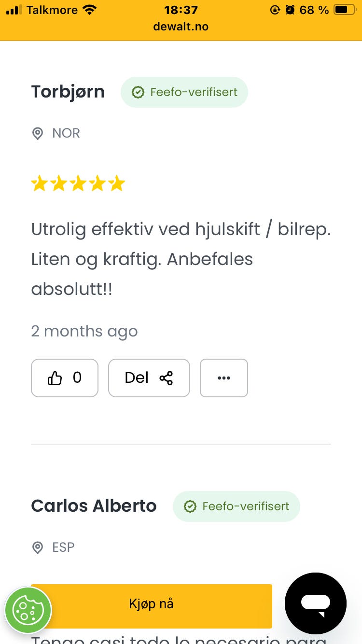Image resolution: width=362 pixels, height=644 pixels.
Task: Select the reviewer name Carlos Alberto
Action: point(94,506)
